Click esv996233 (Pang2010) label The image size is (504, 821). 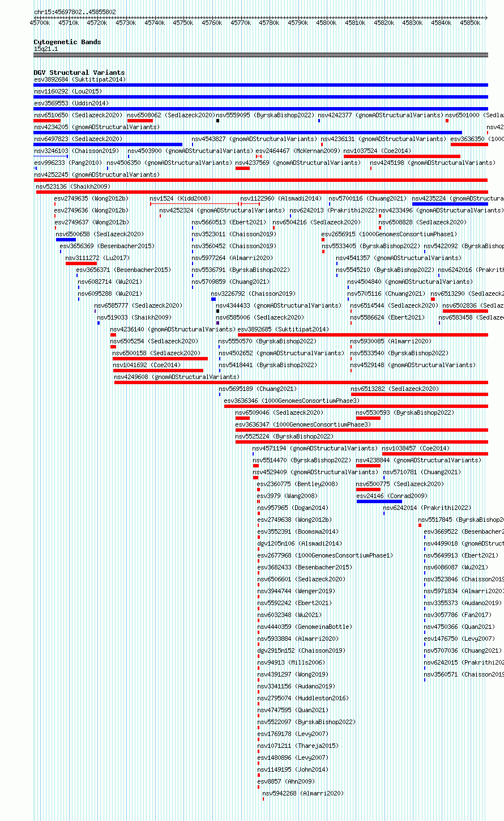coord(68,163)
